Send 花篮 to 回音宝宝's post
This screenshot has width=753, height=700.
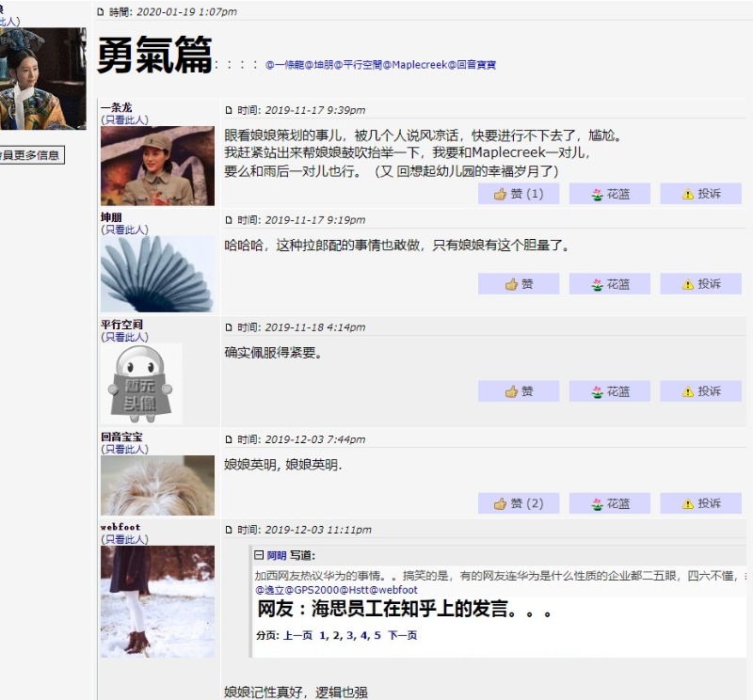(x=609, y=503)
